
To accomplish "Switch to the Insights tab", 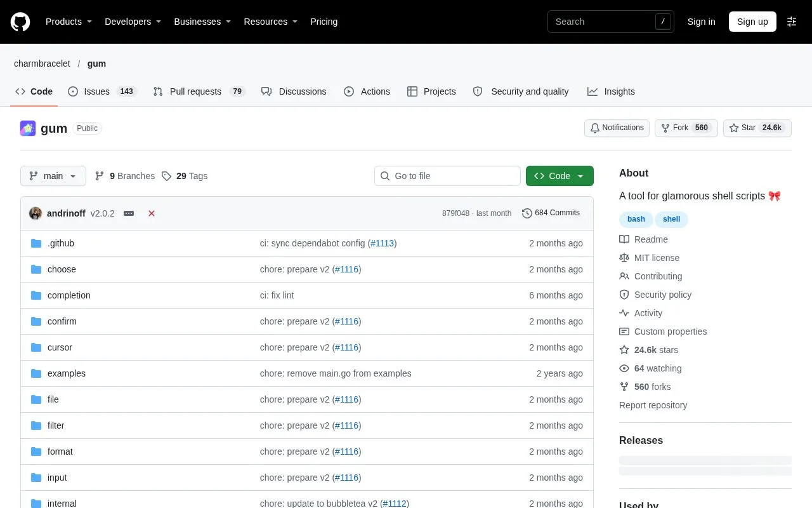I will (x=611, y=91).
